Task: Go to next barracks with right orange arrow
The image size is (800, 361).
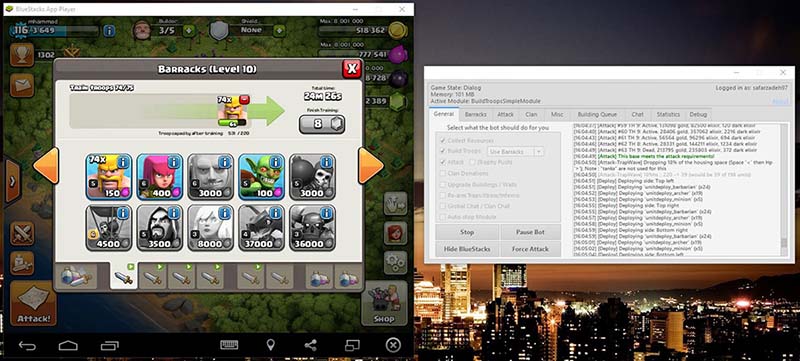Action: pos(370,166)
